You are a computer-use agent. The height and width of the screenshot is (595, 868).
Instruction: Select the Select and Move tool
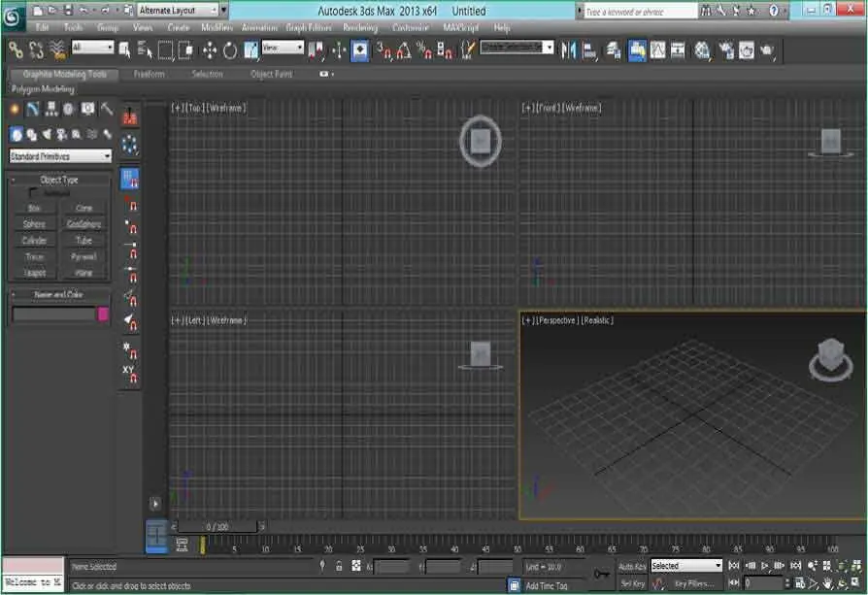click(210, 50)
